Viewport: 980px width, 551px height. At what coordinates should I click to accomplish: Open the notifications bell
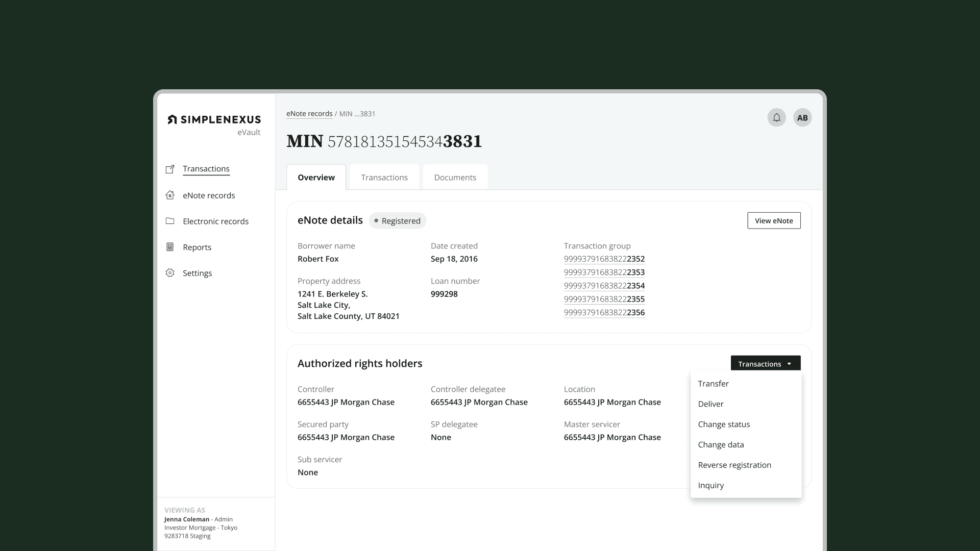pos(776,117)
